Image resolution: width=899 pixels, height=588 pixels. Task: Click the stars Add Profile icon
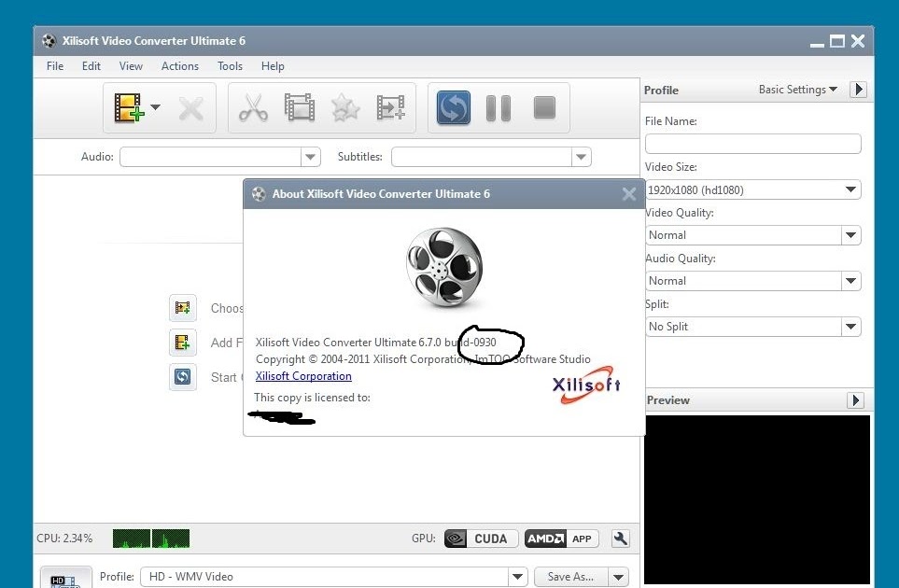click(x=345, y=107)
